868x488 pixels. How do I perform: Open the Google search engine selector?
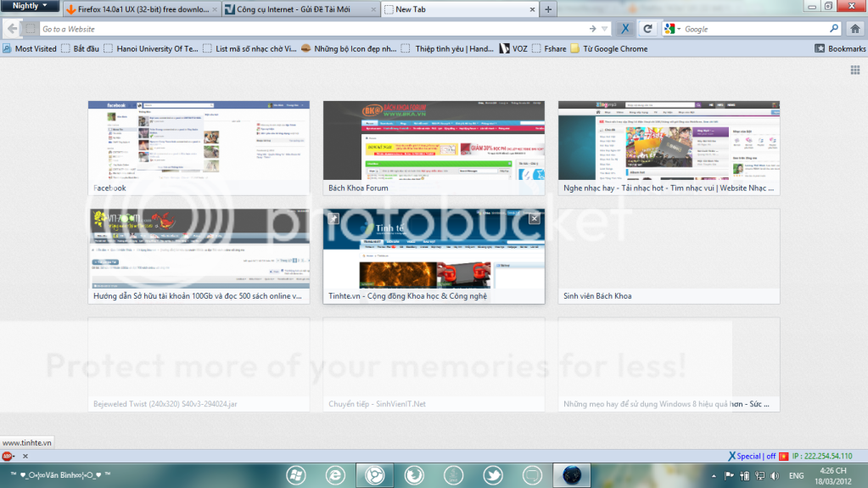click(x=672, y=29)
